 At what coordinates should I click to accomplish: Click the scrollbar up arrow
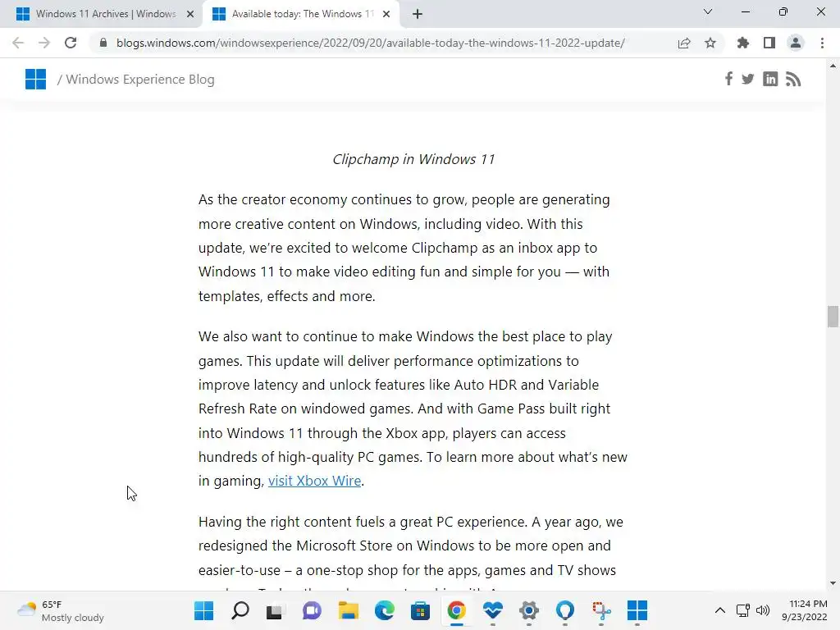tap(833, 66)
